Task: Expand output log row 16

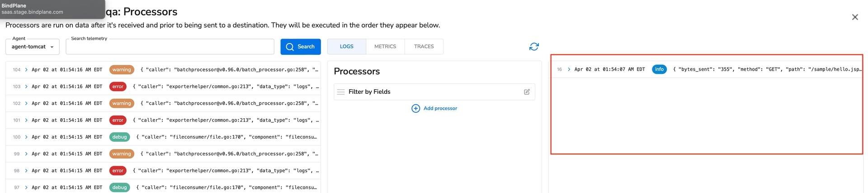Action: (x=569, y=69)
